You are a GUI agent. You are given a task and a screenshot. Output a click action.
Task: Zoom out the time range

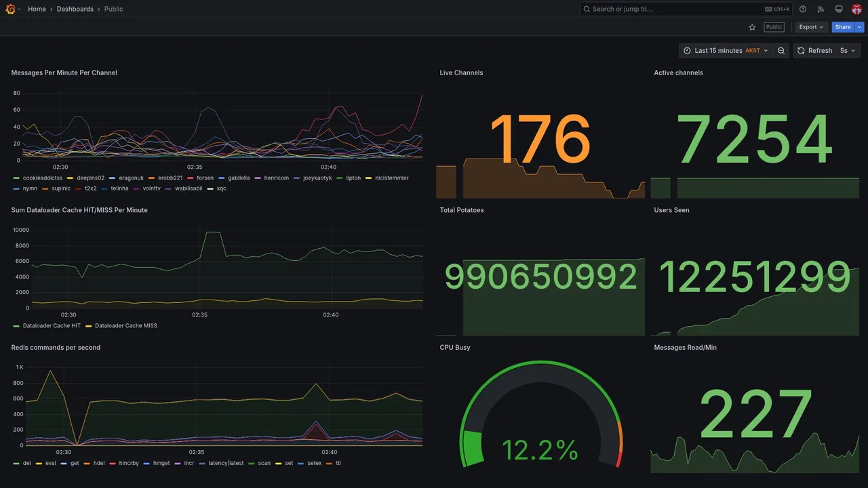[781, 51]
